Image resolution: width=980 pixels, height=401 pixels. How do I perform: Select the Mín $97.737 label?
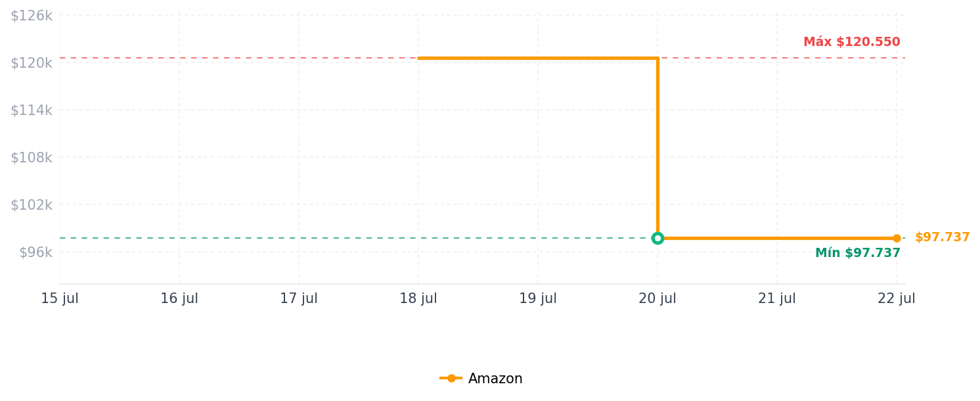pos(858,253)
